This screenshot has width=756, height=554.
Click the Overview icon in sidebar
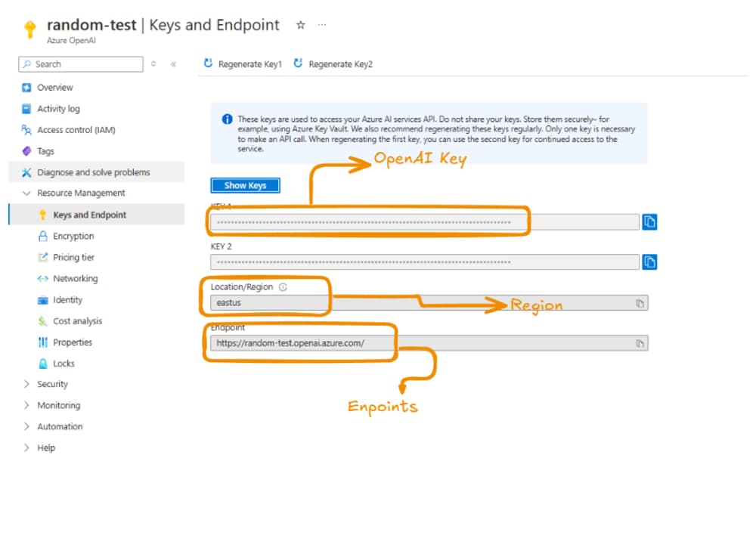click(x=26, y=87)
